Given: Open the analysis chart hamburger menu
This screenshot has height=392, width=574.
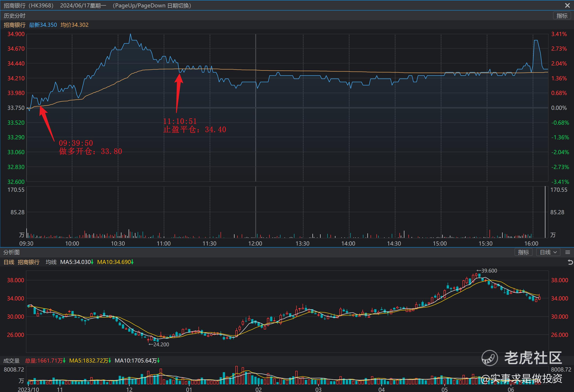Looking at the screenshot, I should pyautogui.click(x=567, y=252).
